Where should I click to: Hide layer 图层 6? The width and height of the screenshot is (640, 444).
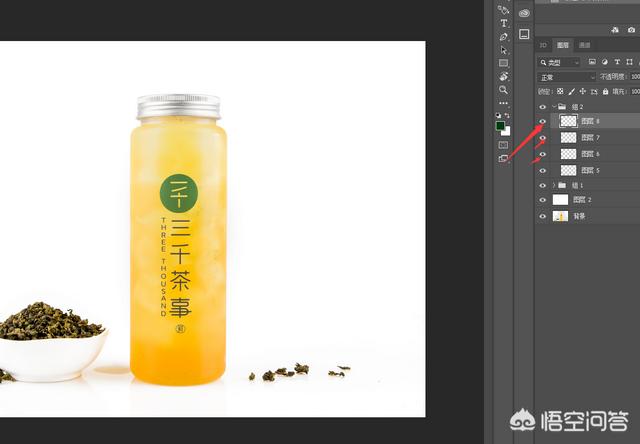point(542,154)
